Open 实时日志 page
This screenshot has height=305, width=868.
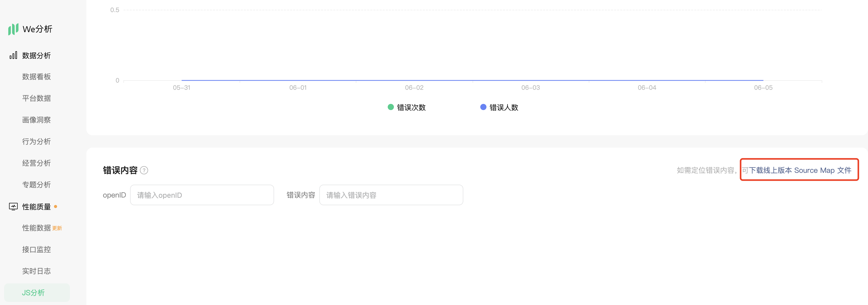click(37, 271)
